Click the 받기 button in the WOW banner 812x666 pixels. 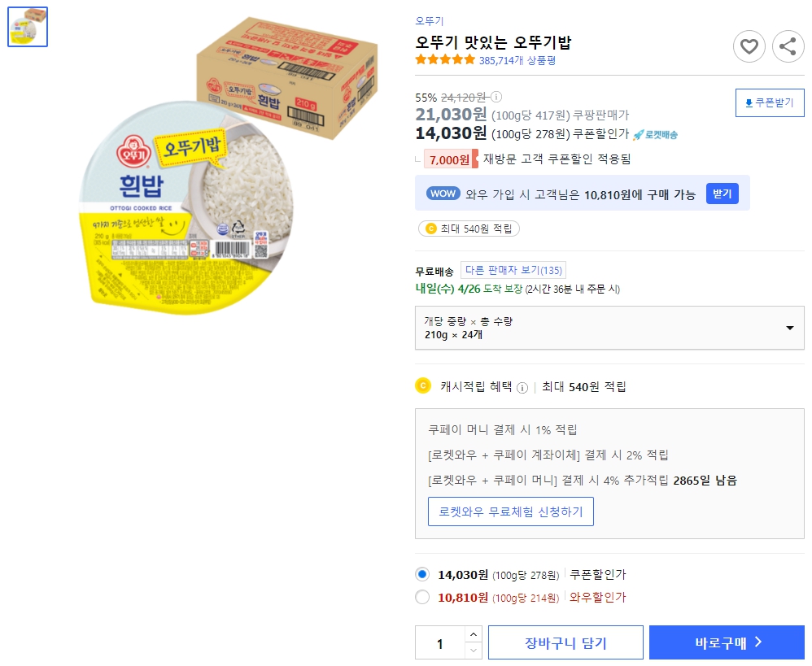click(722, 194)
